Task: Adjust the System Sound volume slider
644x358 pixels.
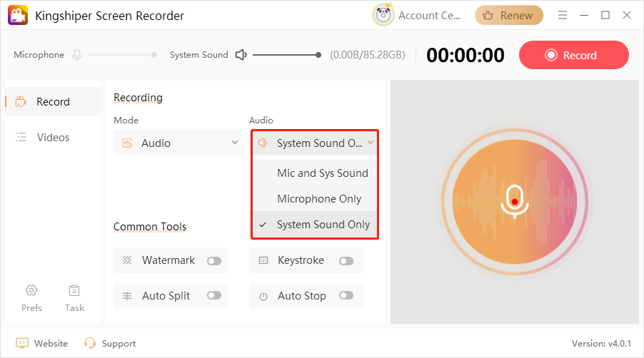Action: [287, 54]
